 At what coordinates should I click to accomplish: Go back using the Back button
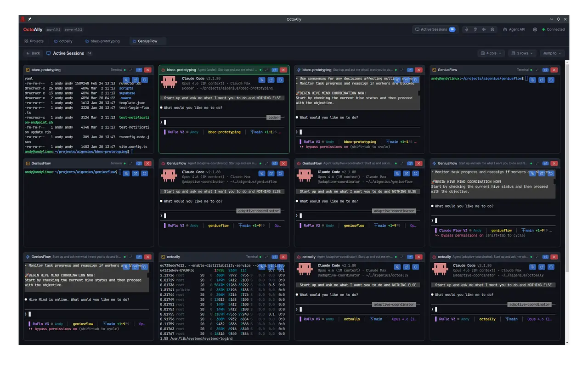pyautogui.click(x=33, y=53)
